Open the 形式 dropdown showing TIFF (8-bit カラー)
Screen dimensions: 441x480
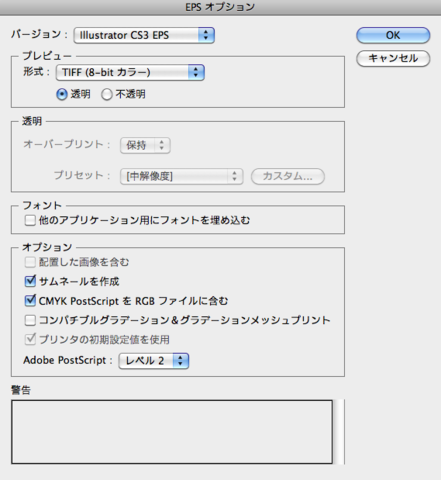tap(130, 72)
